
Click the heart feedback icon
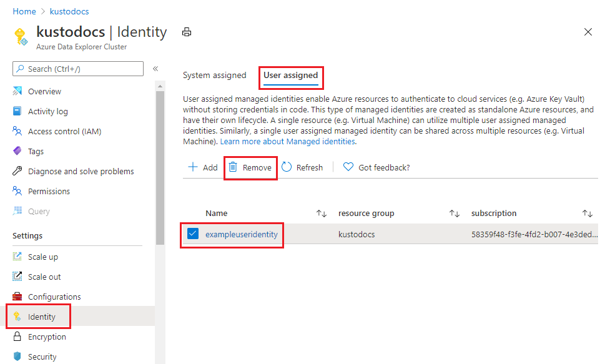(x=348, y=167)
